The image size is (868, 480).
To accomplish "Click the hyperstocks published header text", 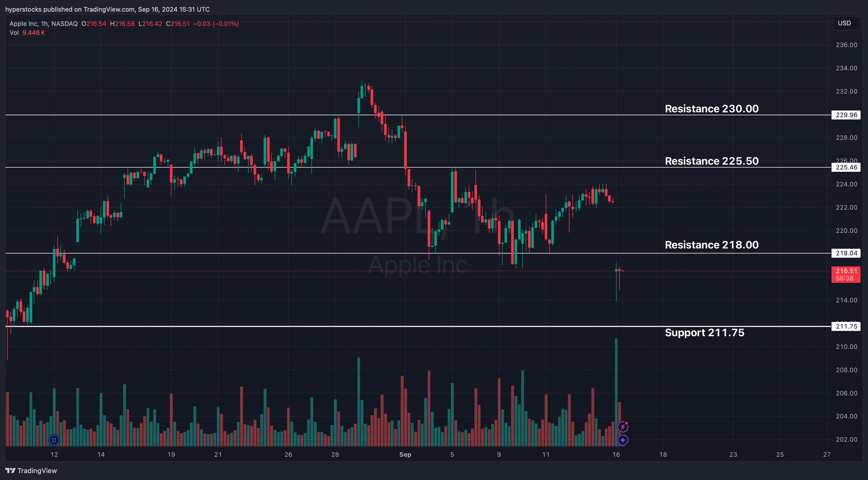I will point(107,9).
